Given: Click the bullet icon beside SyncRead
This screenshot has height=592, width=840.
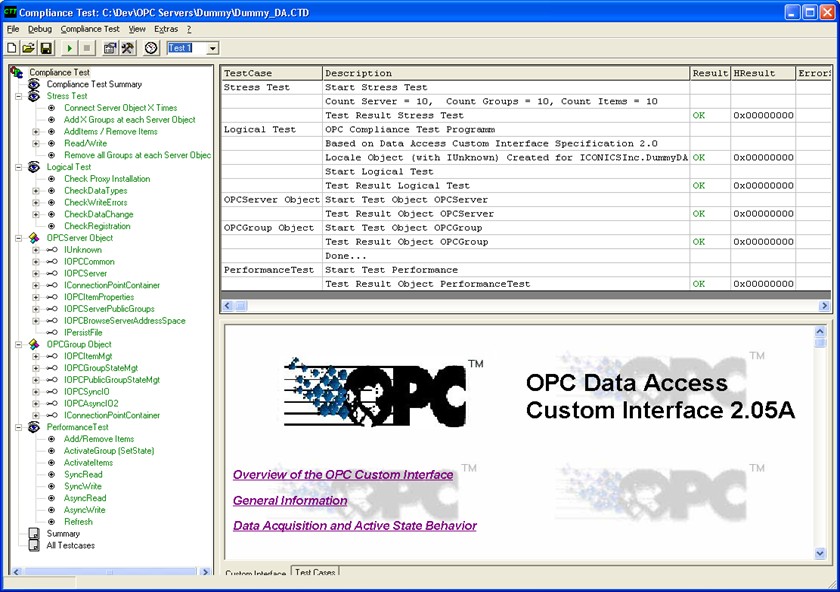Looking at the screenshot, I should point(51,475).
